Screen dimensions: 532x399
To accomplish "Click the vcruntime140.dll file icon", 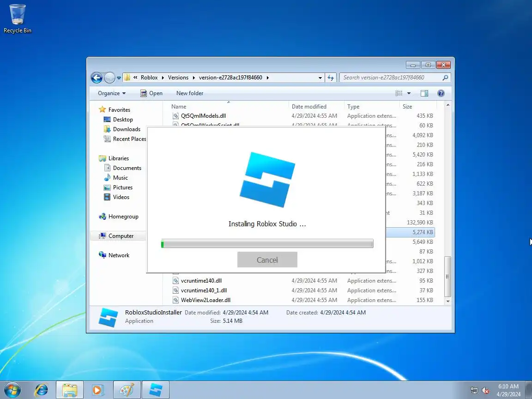I will (x=175, y=281).
